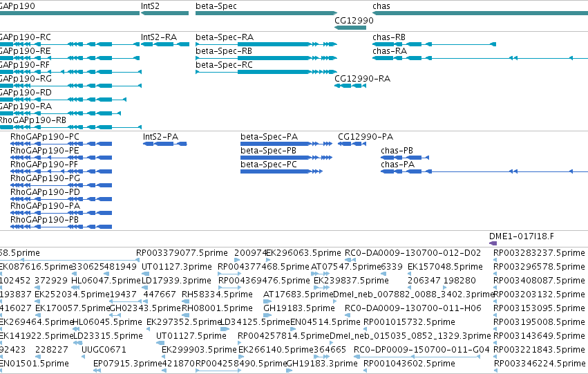The width and height of the screenshot is (588, 374).
Task: Click EST RC0-DA0009-130700-011-H06
Action: click(413, 309)
